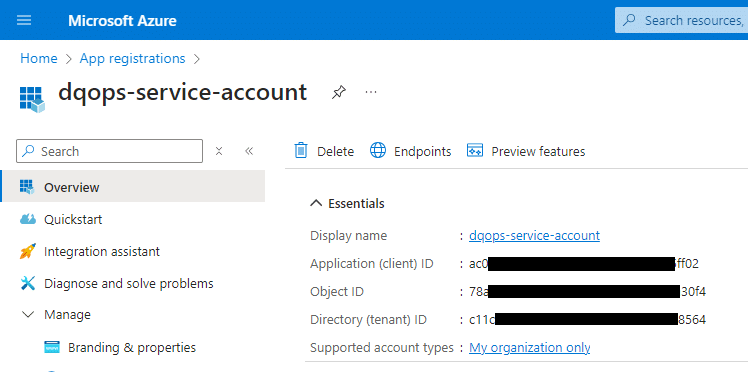Click the Manage section label
Viewport: 748px width, 372px height.
pyautogui.click(x=67, y=315)
